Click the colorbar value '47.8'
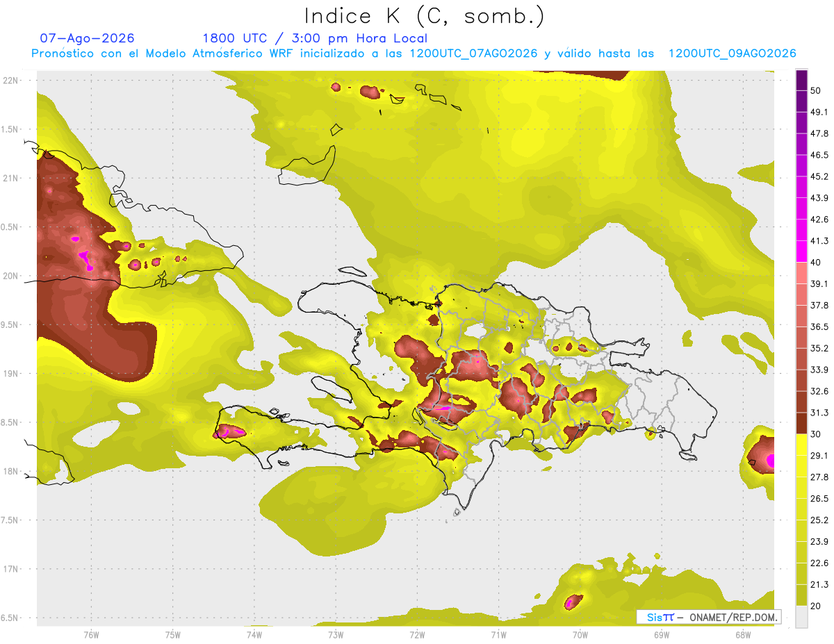The image size is (834, 644). pyautogui.click(x=819, y=133)
